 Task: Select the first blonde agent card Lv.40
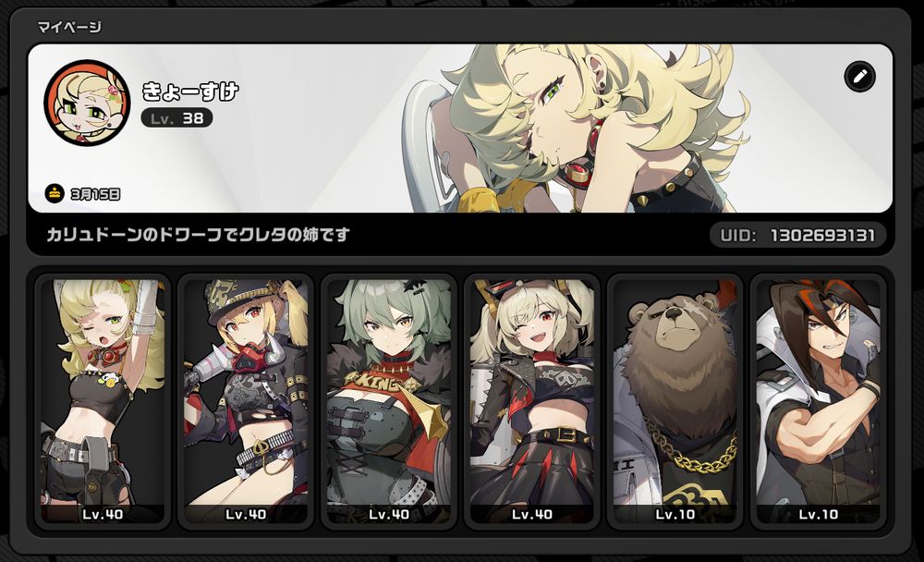pyautogui.click(x=103, y=400)
